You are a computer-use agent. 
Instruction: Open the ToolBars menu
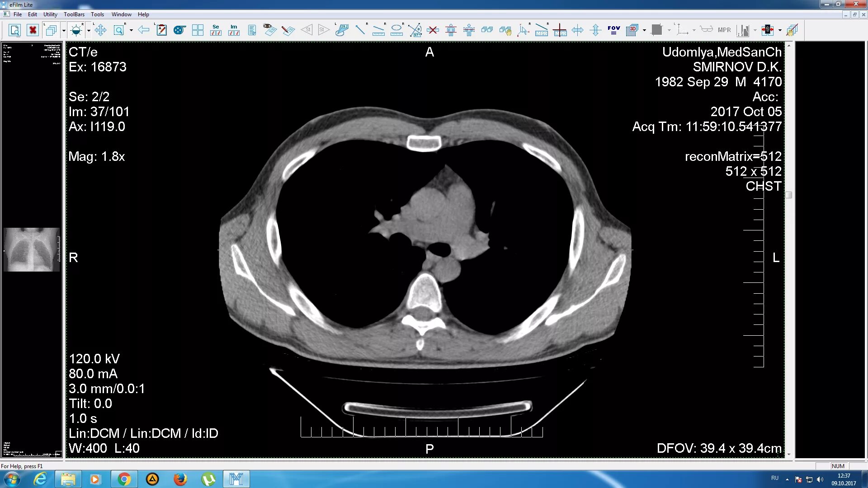(74, 14)
